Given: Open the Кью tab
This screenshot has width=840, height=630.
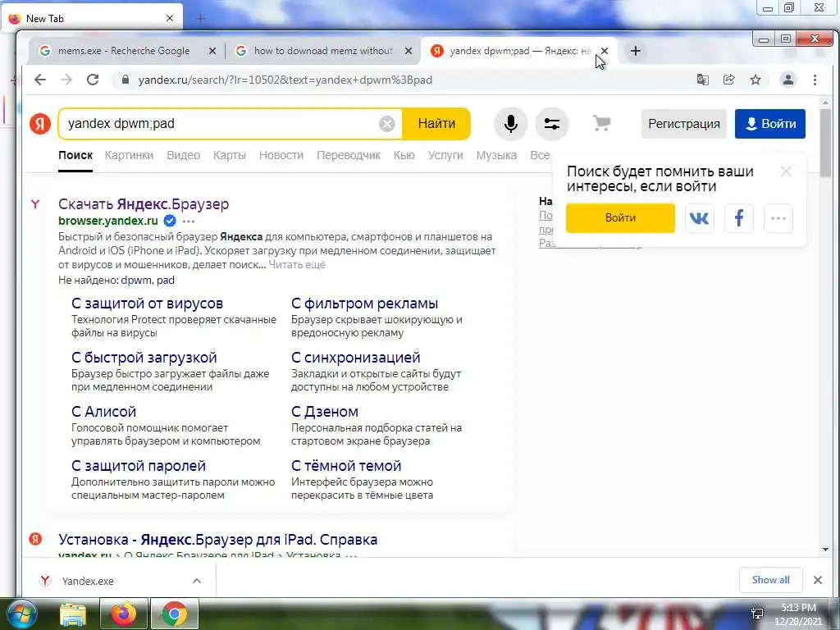Looking at the screenshot, I should coord(404,155).
